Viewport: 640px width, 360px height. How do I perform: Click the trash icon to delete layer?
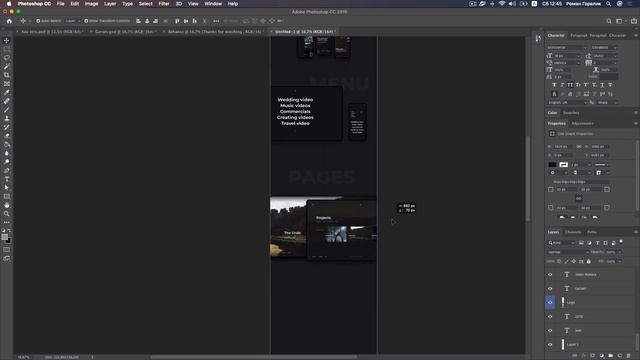(629, 356)
